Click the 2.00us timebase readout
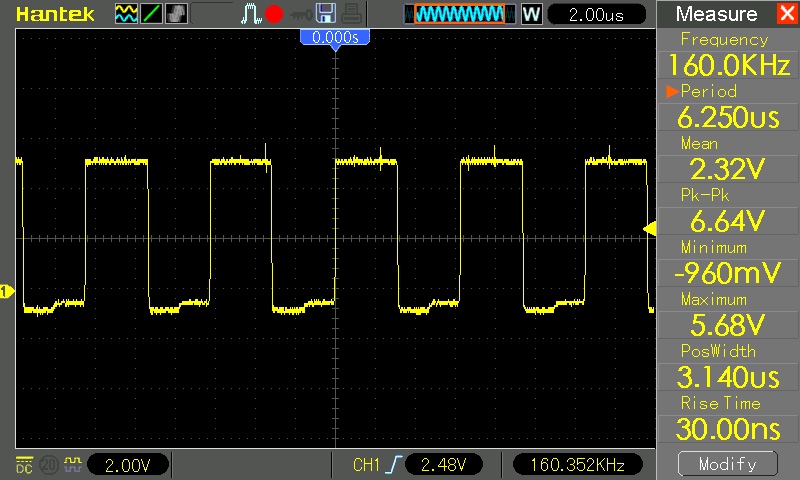This screenshot has width=800, height=480. coord(596,15)
